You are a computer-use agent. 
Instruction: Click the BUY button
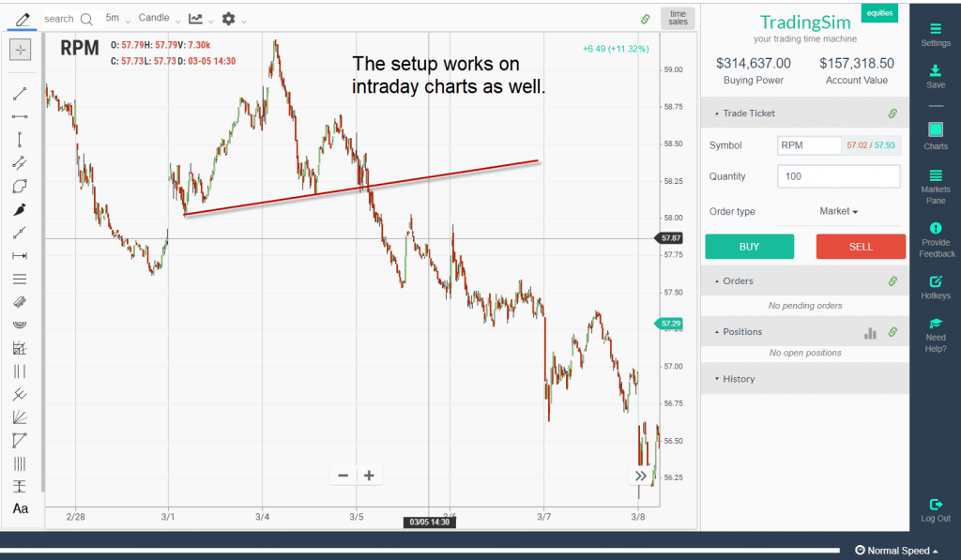(x=749, y=246)
